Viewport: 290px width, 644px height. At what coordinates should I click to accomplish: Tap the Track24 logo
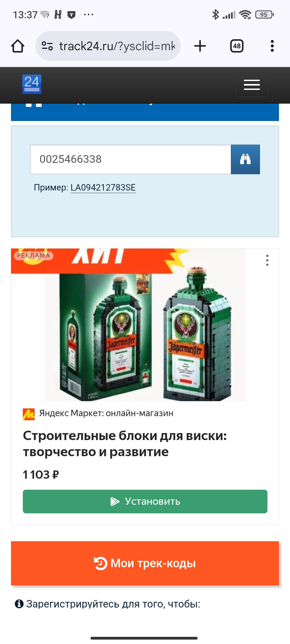(32, 84)
